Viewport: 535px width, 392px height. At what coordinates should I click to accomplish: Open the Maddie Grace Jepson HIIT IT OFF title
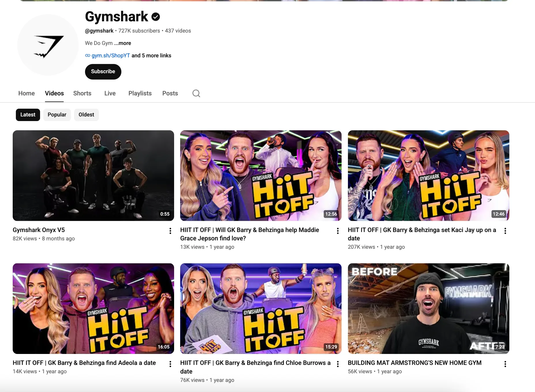pyautogui.click(x=250, y=234)
